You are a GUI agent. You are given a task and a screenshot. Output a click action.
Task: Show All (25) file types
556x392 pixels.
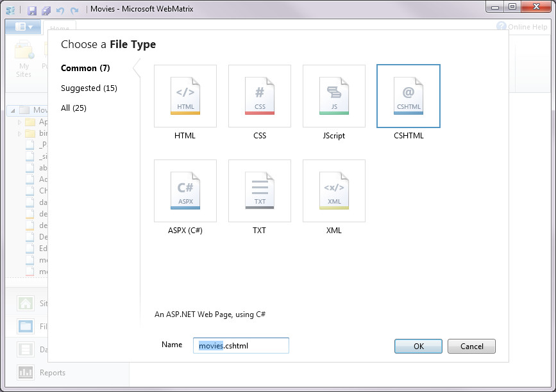74,108
